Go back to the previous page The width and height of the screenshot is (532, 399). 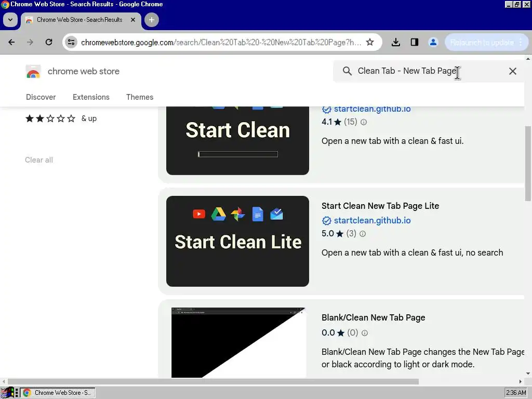pos(11,42)
